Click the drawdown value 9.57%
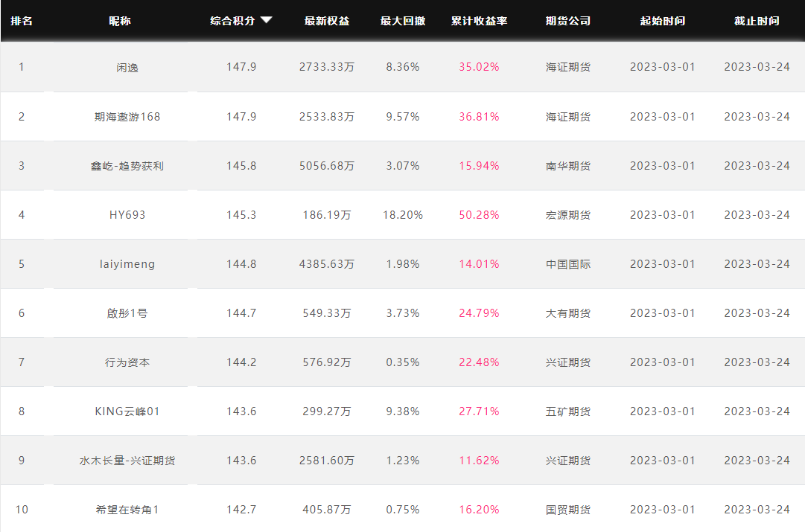Image resolution: width=805 pixels, height=532 pixels. tap(402, 117)
